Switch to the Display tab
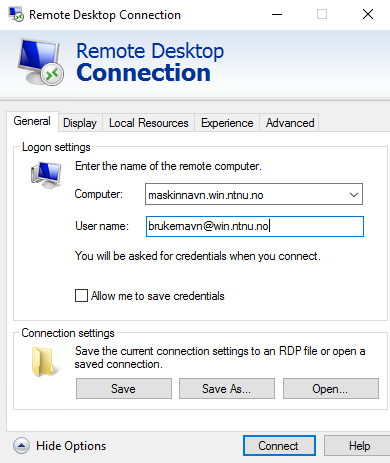 (x=80, y=123)
